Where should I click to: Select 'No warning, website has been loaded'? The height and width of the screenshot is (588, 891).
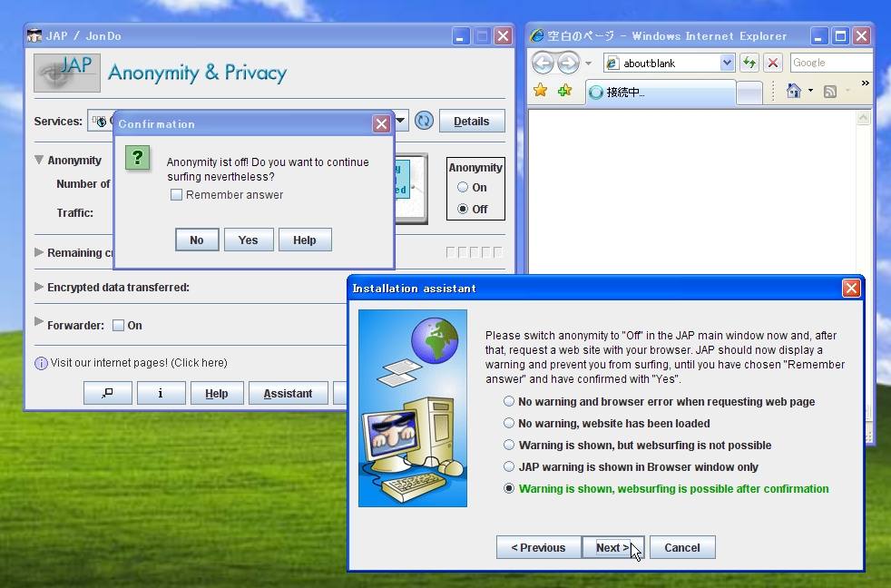[x=509, y=423]
